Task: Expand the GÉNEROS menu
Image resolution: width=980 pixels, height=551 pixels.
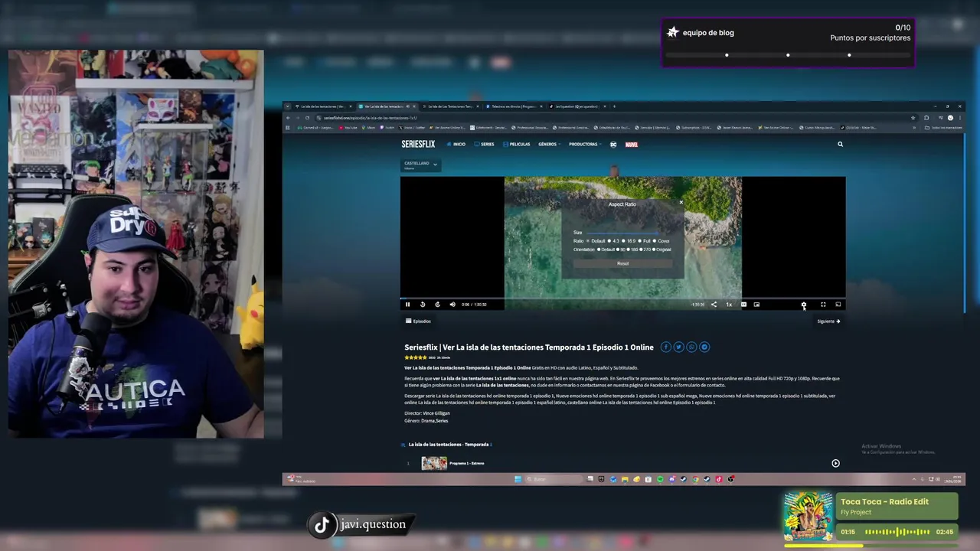Action: point(549,144)
